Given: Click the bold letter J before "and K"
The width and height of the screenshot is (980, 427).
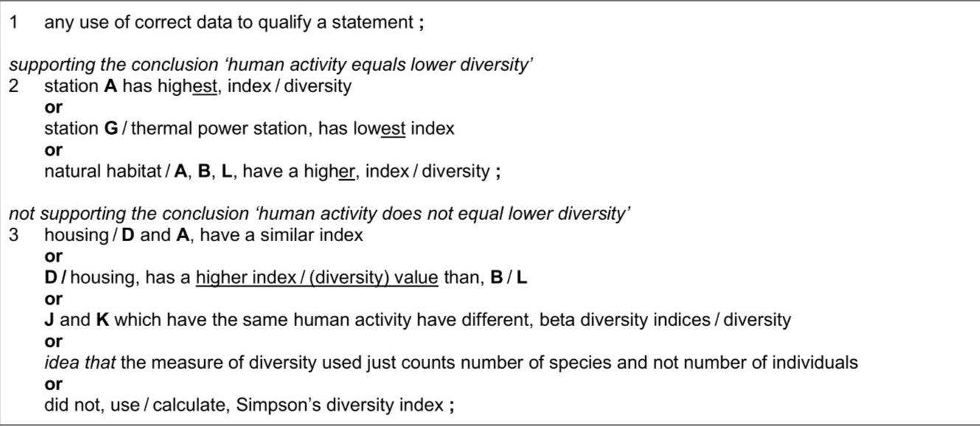Looking at the screenshot, I should [49, 321].
